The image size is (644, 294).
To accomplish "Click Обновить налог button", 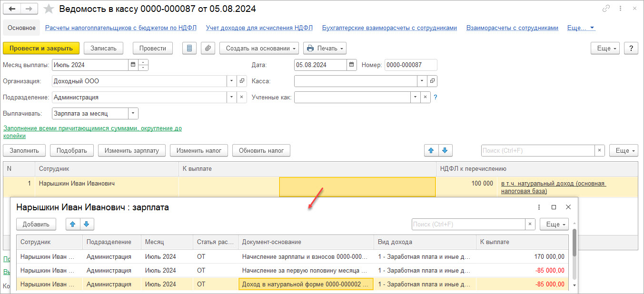I will coord(261,150).
